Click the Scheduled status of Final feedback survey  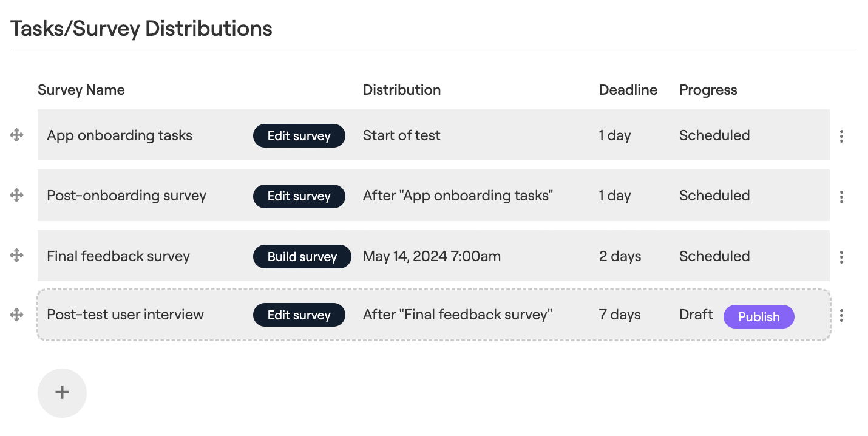714,256
